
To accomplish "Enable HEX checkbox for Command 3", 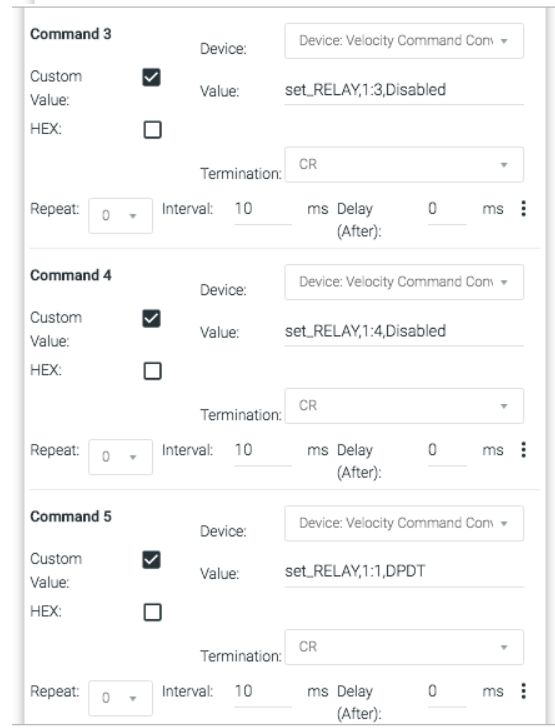I will (x=152, y=130).
